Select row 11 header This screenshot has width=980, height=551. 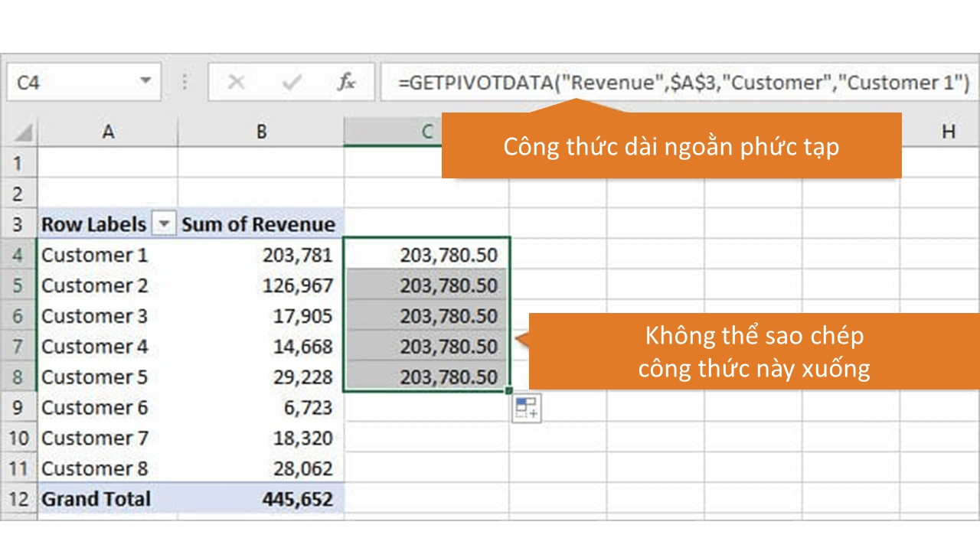pos(18,469)
